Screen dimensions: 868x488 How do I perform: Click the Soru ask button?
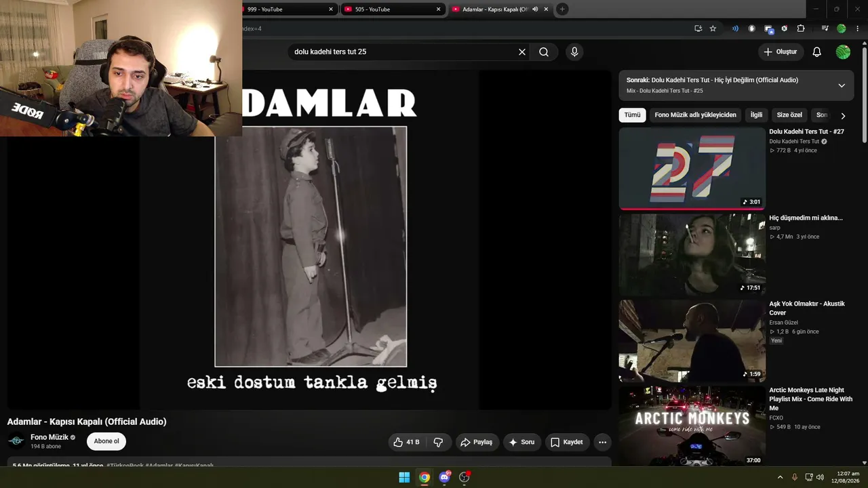point(522,442)
